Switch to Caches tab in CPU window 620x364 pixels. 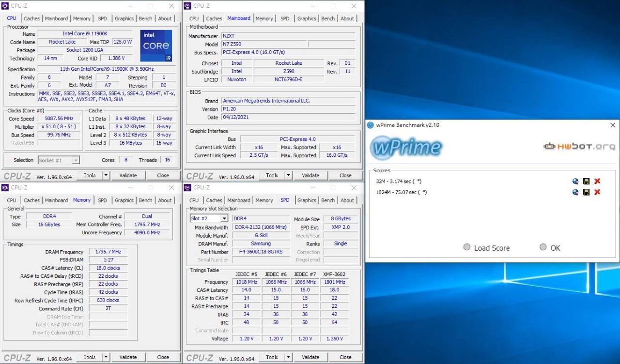[31, 18]
